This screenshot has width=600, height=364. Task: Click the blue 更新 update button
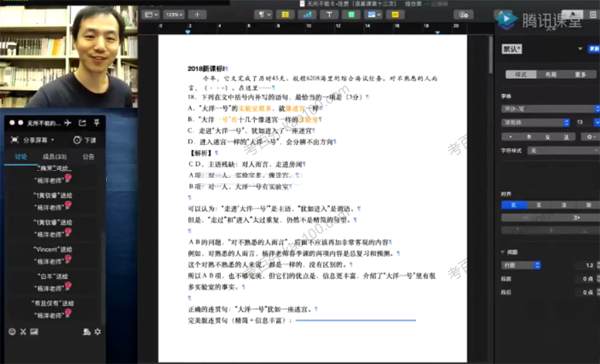tap(594, 49)
